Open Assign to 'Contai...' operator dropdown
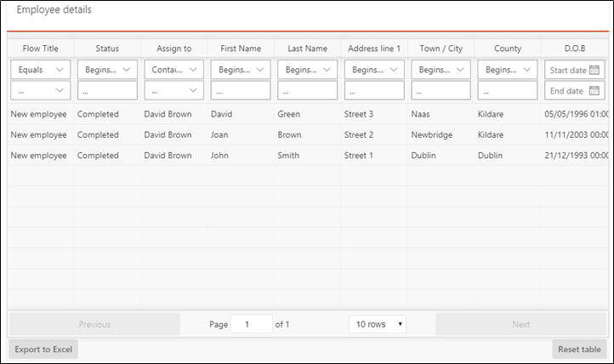 pos(173,70)
